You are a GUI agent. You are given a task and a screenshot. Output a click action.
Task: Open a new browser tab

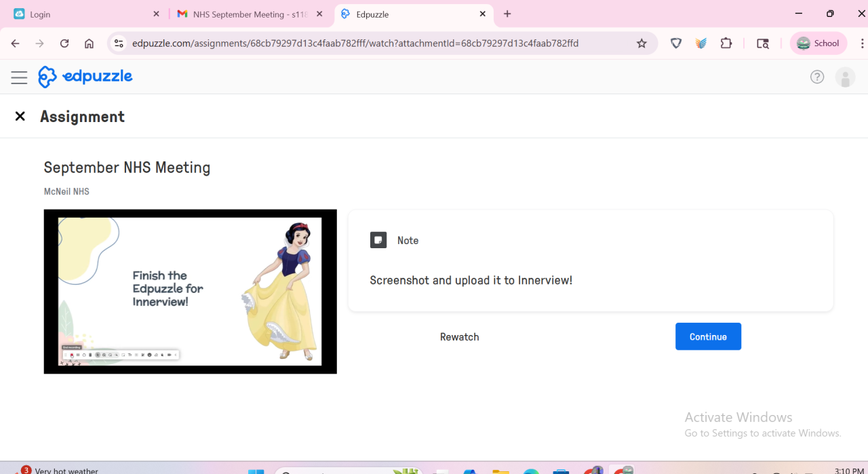(x=507, y=14)
